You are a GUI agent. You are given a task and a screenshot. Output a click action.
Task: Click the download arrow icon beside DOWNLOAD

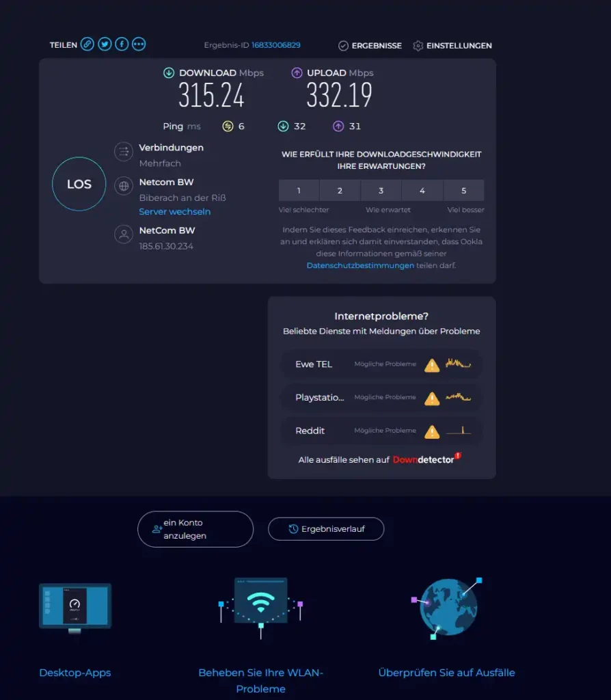(169, 72)
